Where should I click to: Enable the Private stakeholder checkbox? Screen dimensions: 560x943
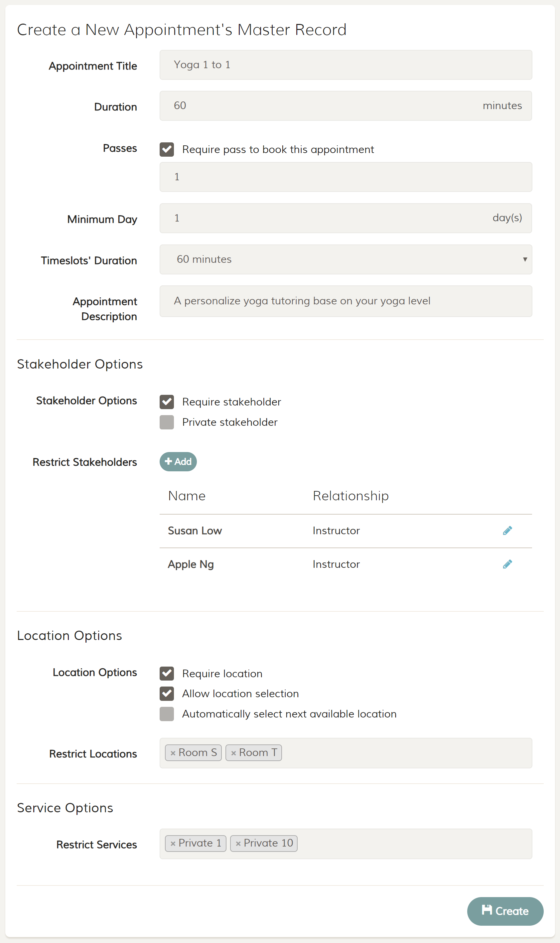[x=166, y=422]
